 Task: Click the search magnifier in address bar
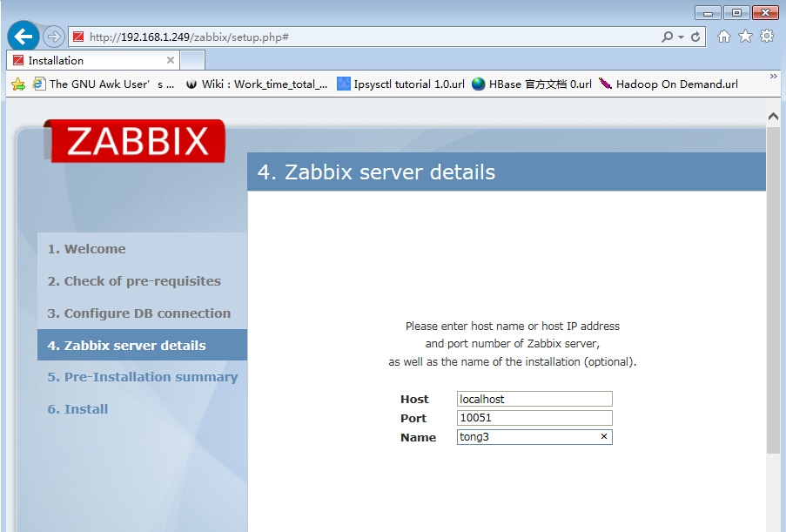pos(668,37)
